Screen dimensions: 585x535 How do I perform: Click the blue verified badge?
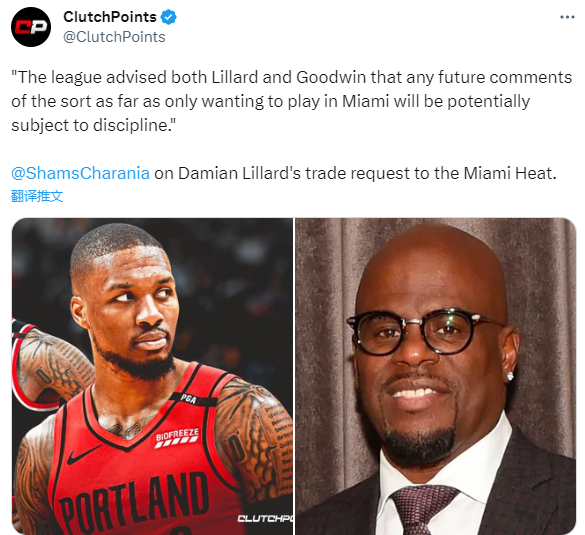(169, 17)
